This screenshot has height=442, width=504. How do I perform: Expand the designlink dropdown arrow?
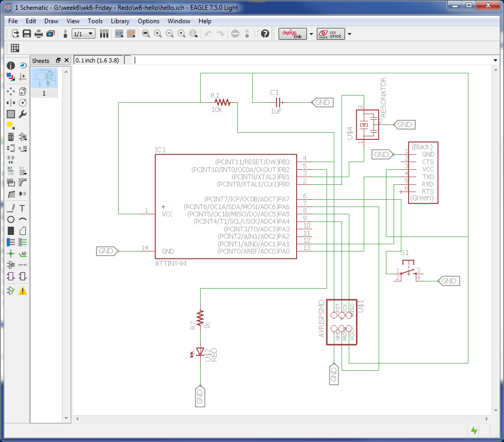click(311, 34)
